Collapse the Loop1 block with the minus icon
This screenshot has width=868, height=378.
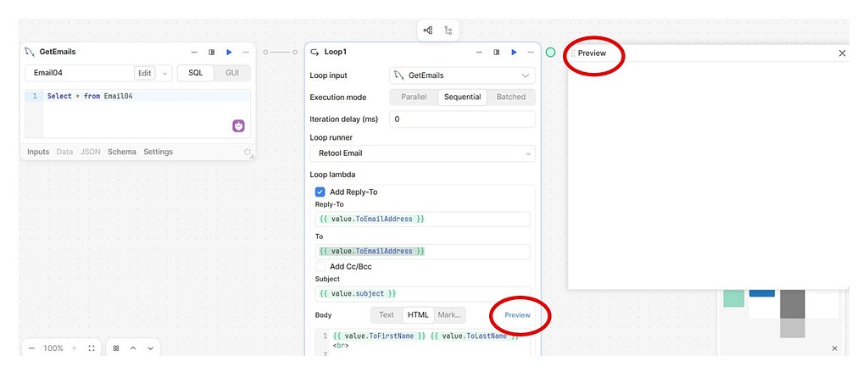pos(480,52)
